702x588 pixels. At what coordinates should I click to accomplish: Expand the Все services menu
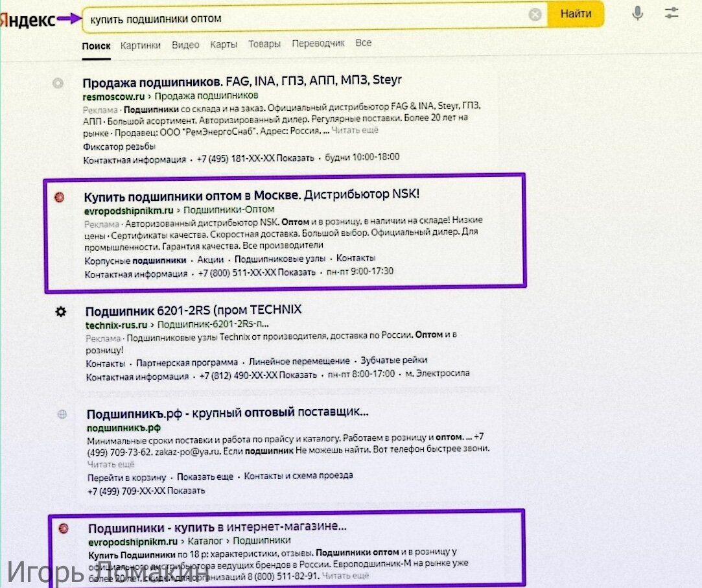click(363, 43)
